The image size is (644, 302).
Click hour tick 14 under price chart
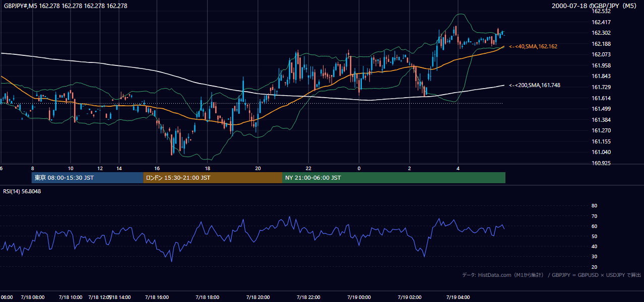(x=119, y=169)
